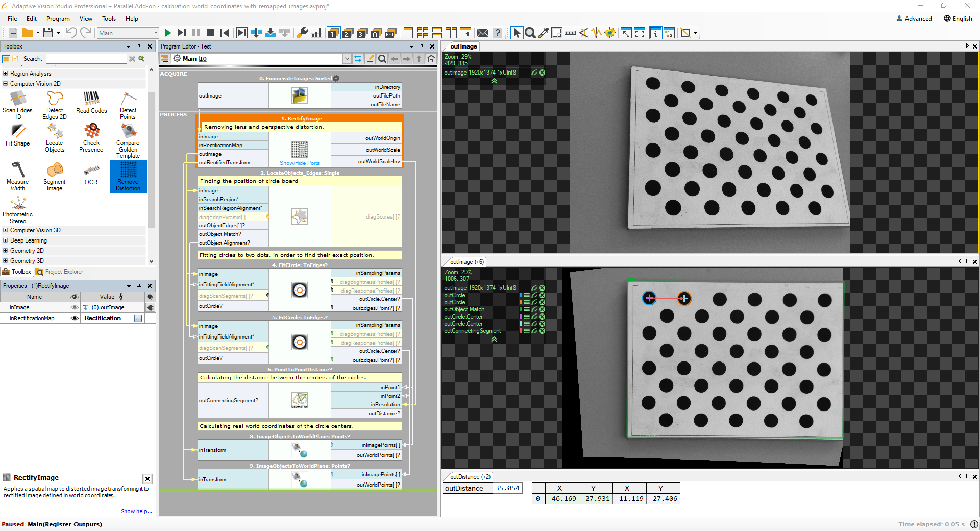The width and height of the screenshot is (980, 531).
Task: Select the ruler measurement icon
Action: (570, 33)
